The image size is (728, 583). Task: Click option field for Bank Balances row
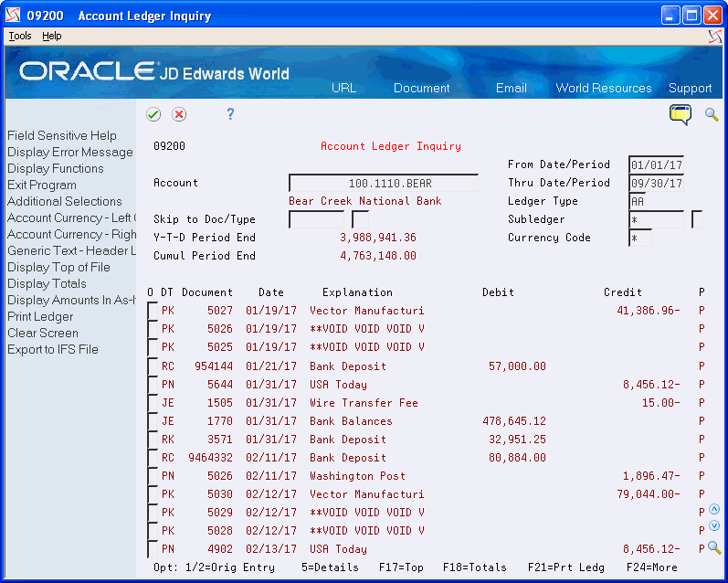(153, 421)
